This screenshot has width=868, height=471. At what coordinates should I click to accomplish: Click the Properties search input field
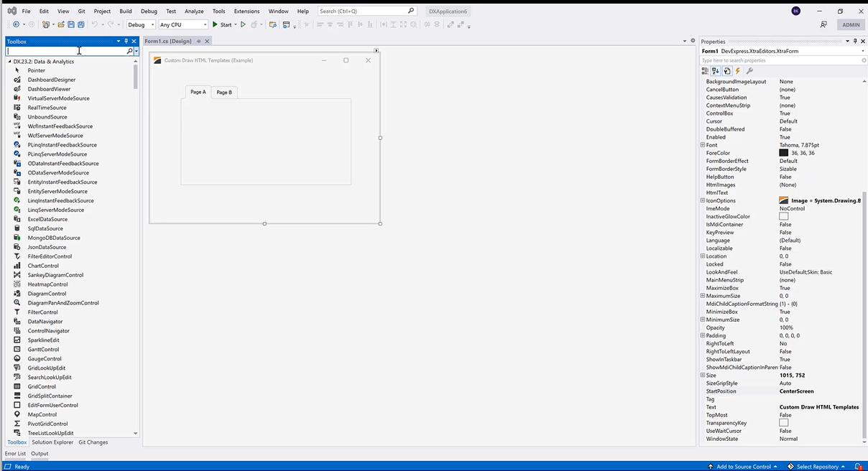780,60
